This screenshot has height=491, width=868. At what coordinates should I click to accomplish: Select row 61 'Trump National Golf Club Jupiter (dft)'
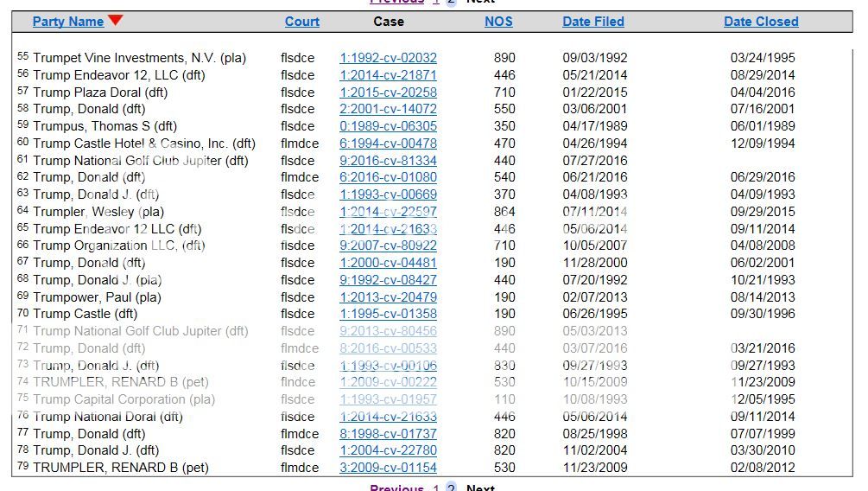[x=141, y=160]
